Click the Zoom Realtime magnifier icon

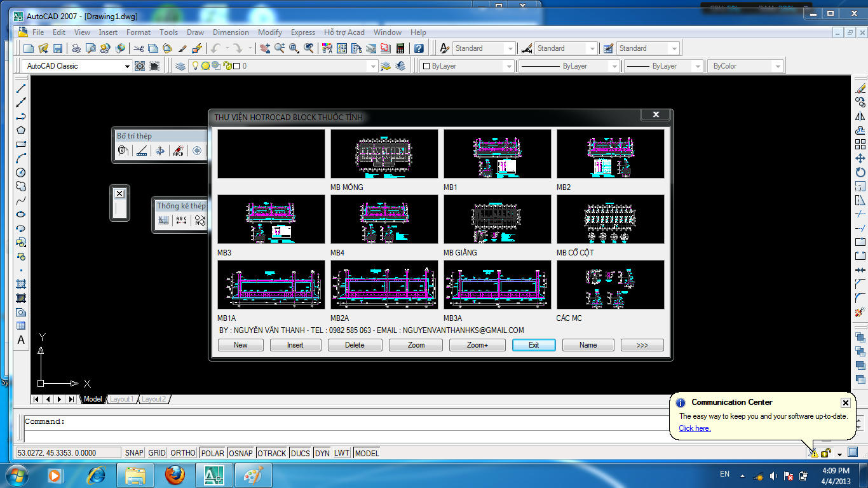pyautogui.click(x=279, y=48)
